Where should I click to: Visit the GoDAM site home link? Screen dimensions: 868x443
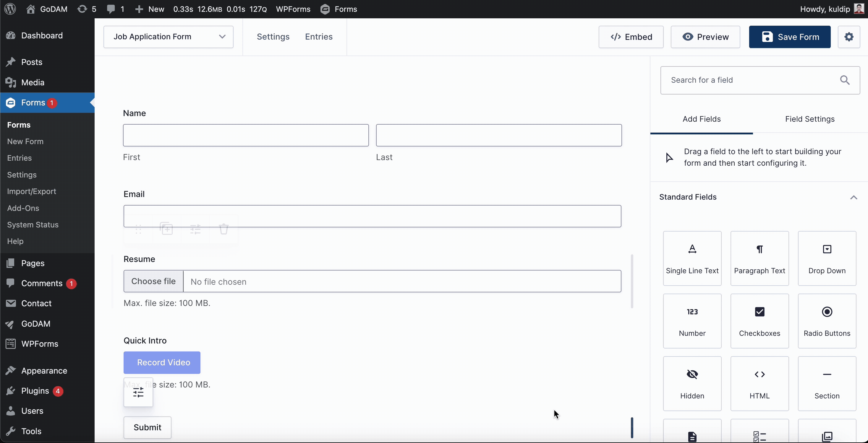click(x=47, y=9)
